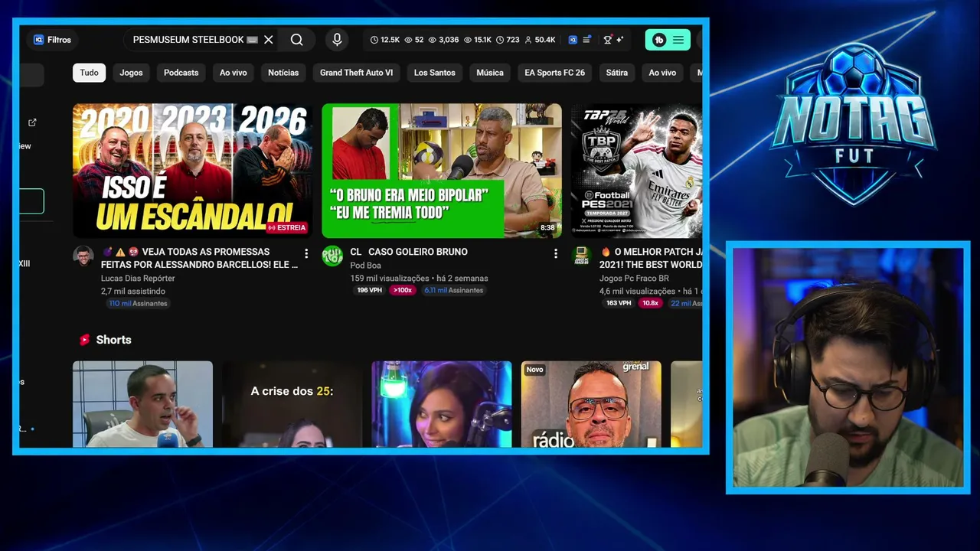Image resolution: width=980 pixels, height=551 pixels.
Task: Open the Short tagged Novo with 'rádio grenal'
Action: pos(591,404)
